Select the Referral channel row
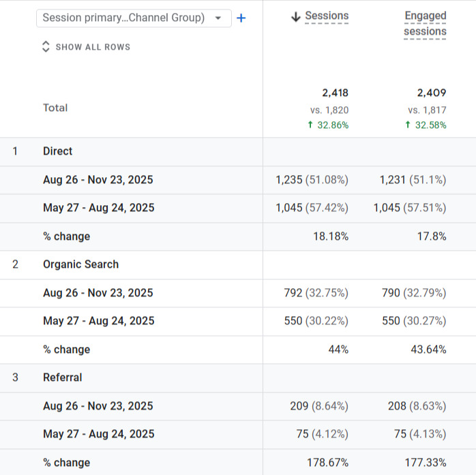This screenshot has width=476, height=475. (x=62, y=378)
